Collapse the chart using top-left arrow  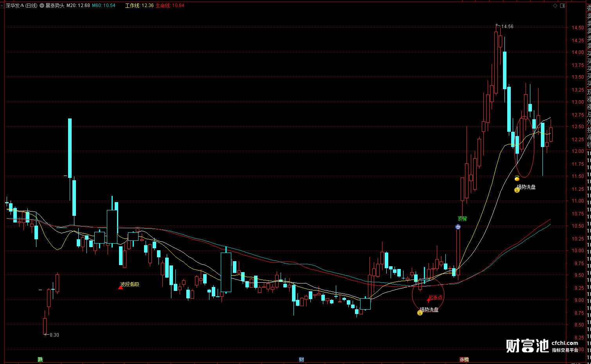tap(2, 5)
